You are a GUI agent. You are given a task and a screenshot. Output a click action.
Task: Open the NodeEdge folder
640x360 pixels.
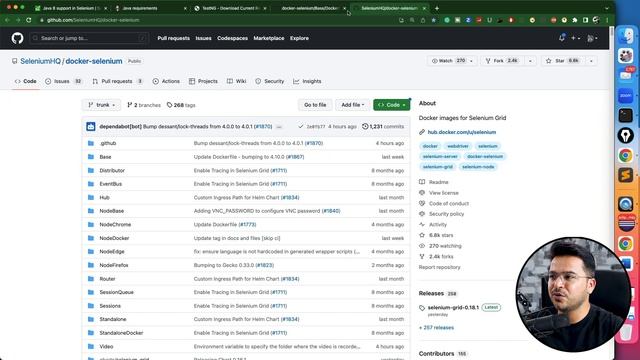tap(112, 251)
